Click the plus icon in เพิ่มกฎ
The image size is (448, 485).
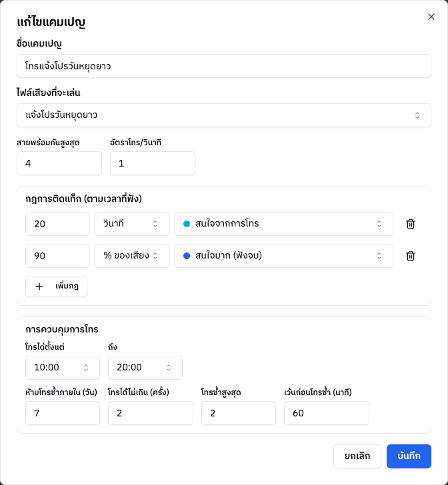pyautogui.click(x=39, y=286)
